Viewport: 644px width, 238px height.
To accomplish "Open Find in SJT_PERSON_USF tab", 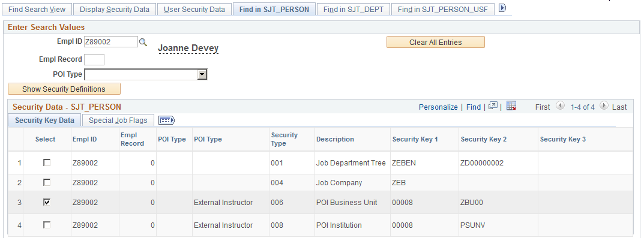I will (x=443, y=9).
